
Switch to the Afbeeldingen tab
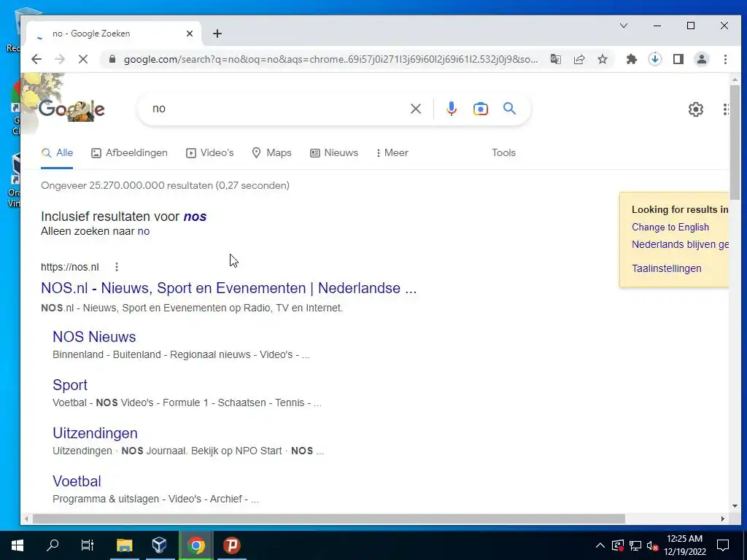tap(130, 153)
